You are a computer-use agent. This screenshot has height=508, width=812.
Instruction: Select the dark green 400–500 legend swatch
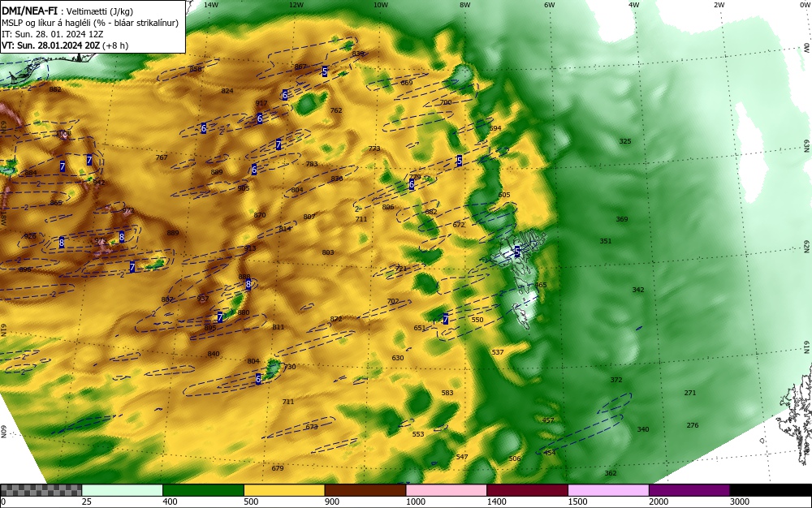pyautogui.click(x=203, y=490)
